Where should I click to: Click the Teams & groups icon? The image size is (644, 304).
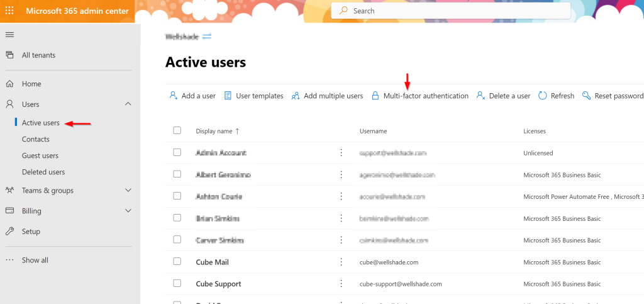[9, 190]
